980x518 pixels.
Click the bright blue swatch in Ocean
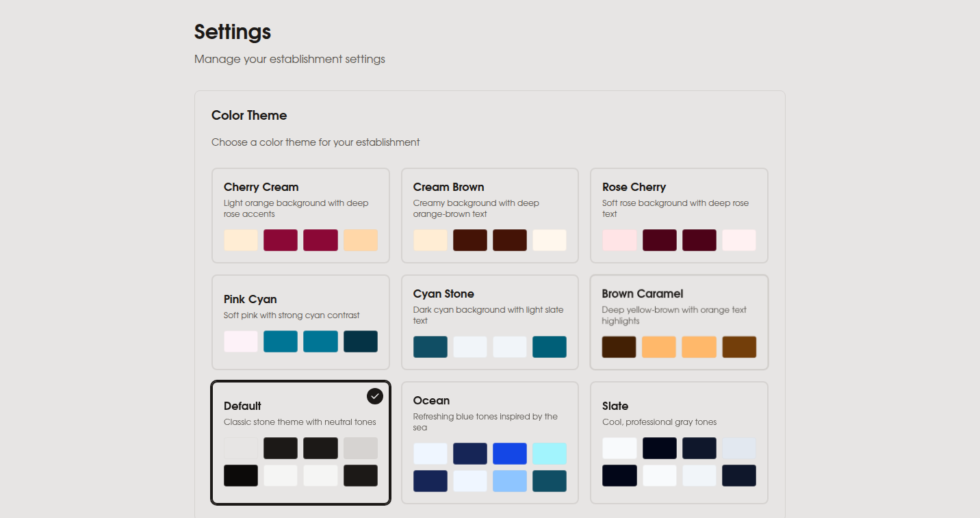click(x=510, y=453)
